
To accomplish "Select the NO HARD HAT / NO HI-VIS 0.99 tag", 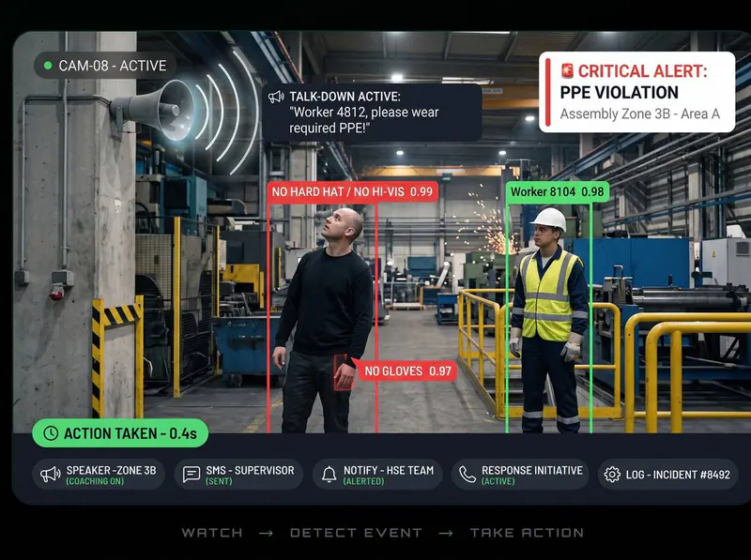I will pyautogui.click(x=352, y=192).
